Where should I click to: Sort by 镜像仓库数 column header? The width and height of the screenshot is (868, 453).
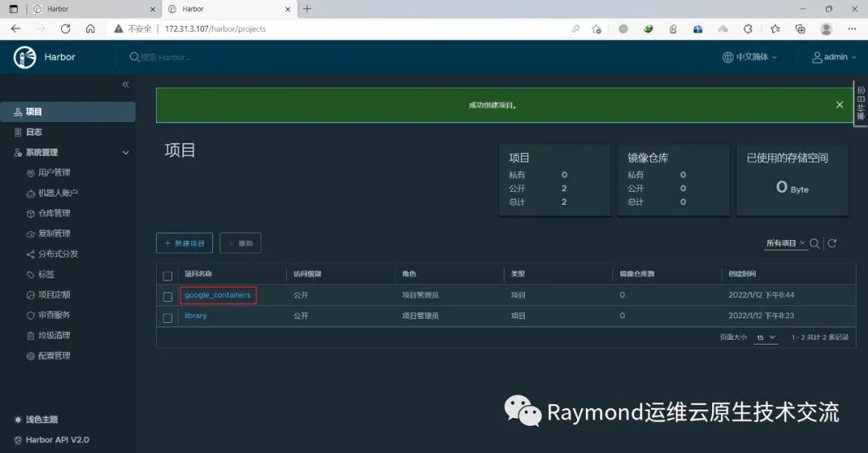click(x=637, y=274)
